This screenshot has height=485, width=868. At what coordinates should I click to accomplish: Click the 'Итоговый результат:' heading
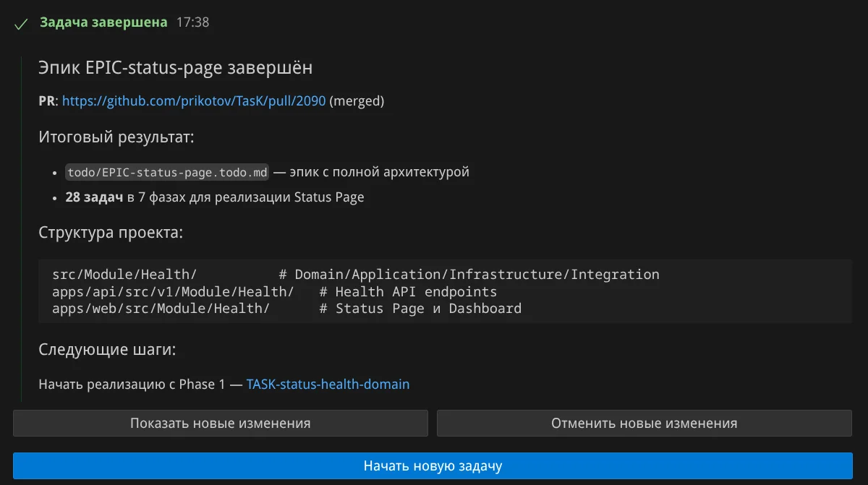click(x=116, y=137)
